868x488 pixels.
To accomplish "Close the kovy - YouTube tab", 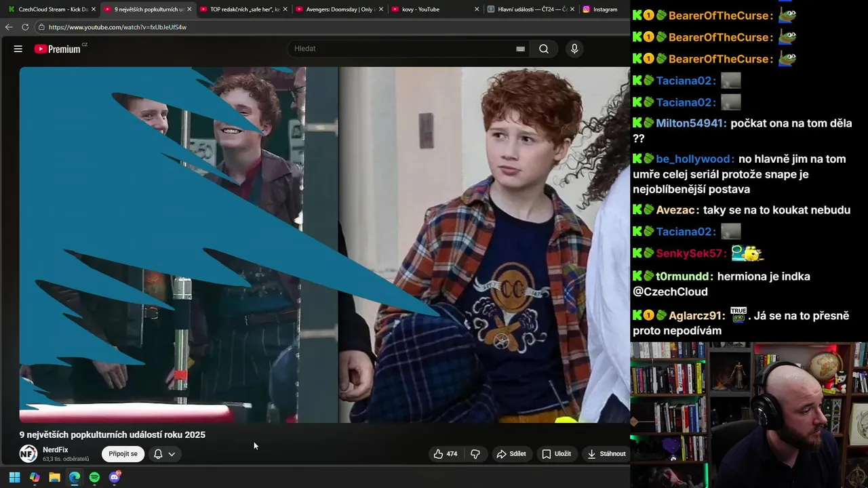I will tap(477, 9).
